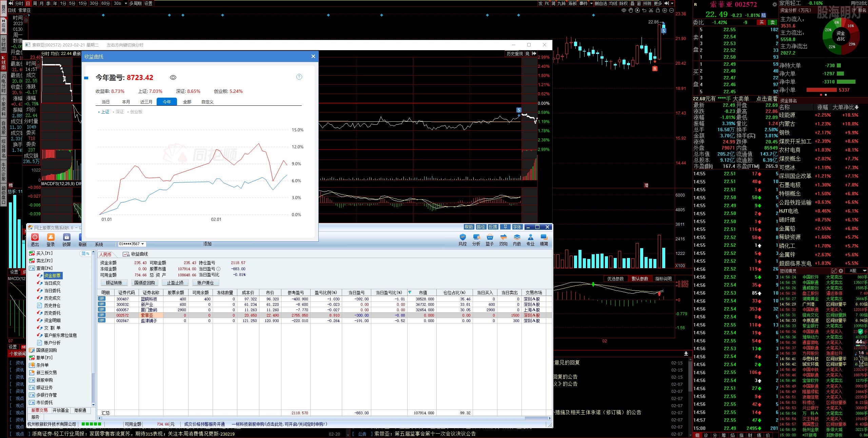Click the horizontal scrollbar below holdings table

[325, 418]
